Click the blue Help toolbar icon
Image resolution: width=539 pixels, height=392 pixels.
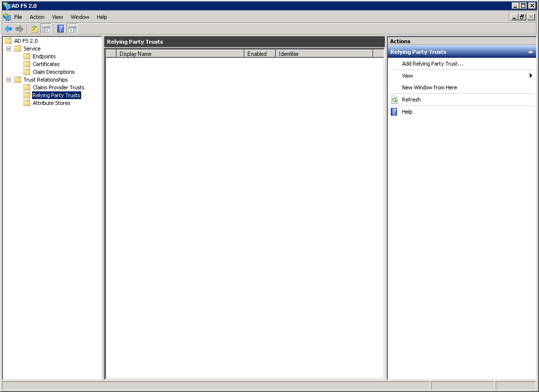60,29
